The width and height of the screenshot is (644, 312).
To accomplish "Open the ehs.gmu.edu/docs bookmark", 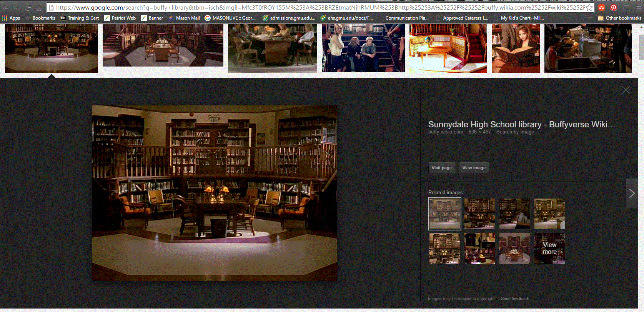I will coord(346,18).
